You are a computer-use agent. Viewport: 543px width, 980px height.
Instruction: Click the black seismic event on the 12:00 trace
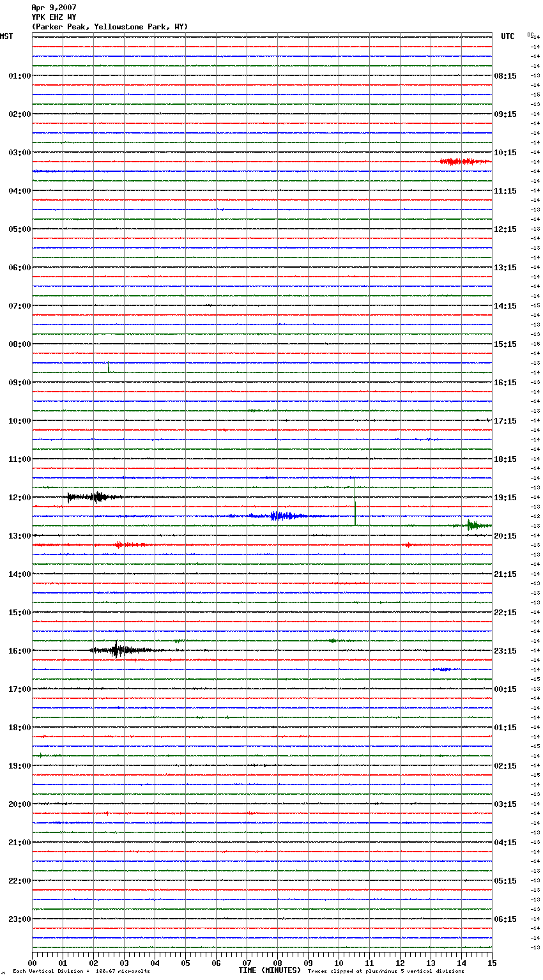(x=95, y=497)
